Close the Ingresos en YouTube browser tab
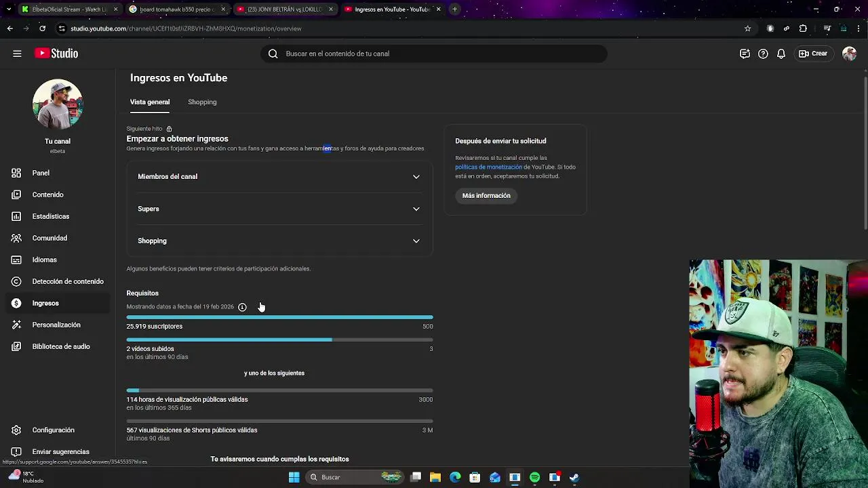 pyautogui.click(x=438, y=9)
